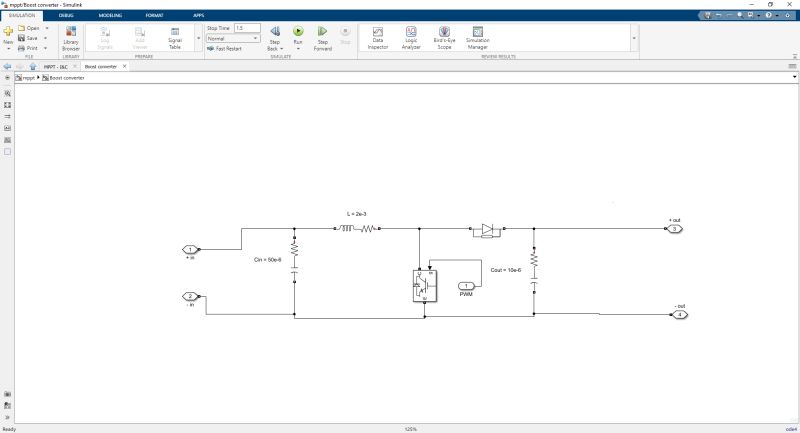Open the breadcrumb path dropdown arrow
Screen dimensions: 800x433
tap(794, 78)
